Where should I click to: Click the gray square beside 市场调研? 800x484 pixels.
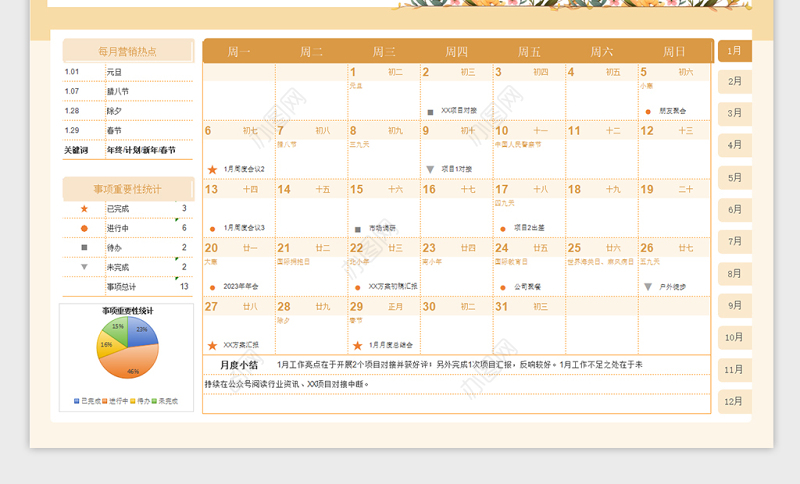point(357,228)
